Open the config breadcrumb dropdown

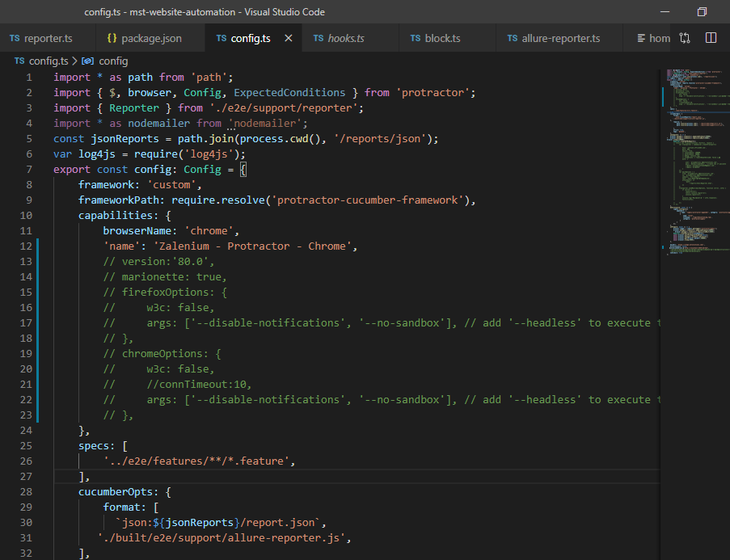coord(113,61)
